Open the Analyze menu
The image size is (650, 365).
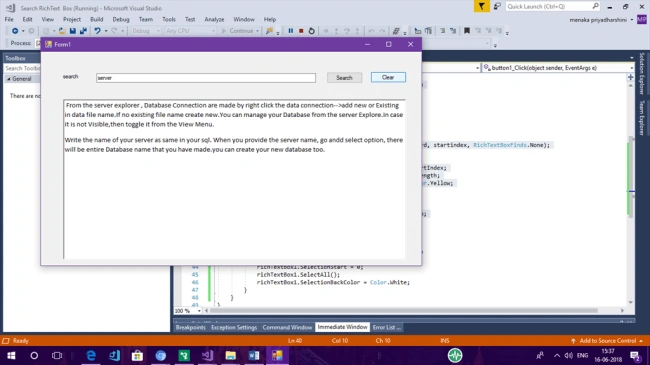214,19
